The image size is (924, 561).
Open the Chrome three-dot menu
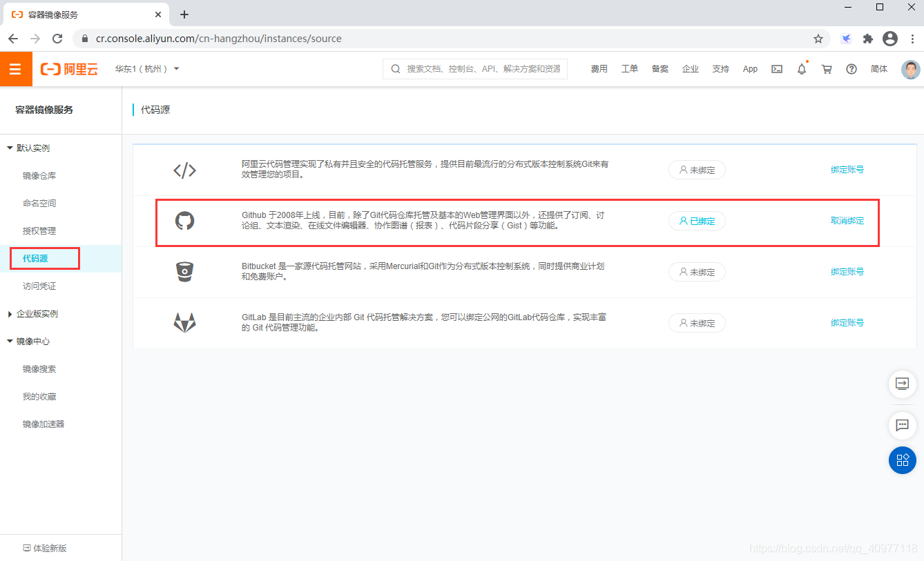[x=912, y=39]
